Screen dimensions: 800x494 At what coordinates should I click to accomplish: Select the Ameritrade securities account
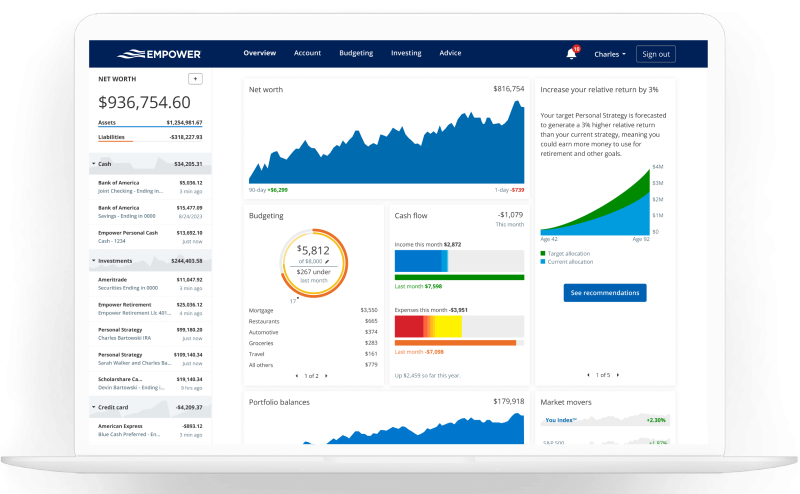(150, 284)
